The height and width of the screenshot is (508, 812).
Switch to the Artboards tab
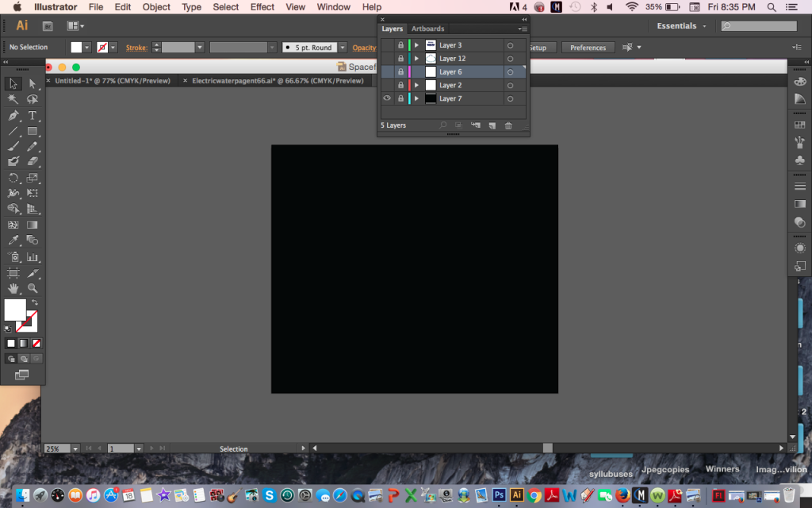[427, 29]
